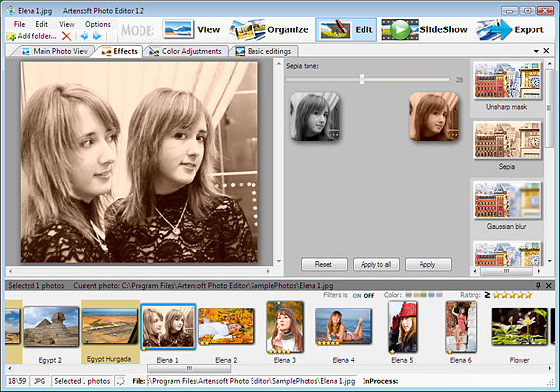Open SlideShow mode

pos(424,29)
